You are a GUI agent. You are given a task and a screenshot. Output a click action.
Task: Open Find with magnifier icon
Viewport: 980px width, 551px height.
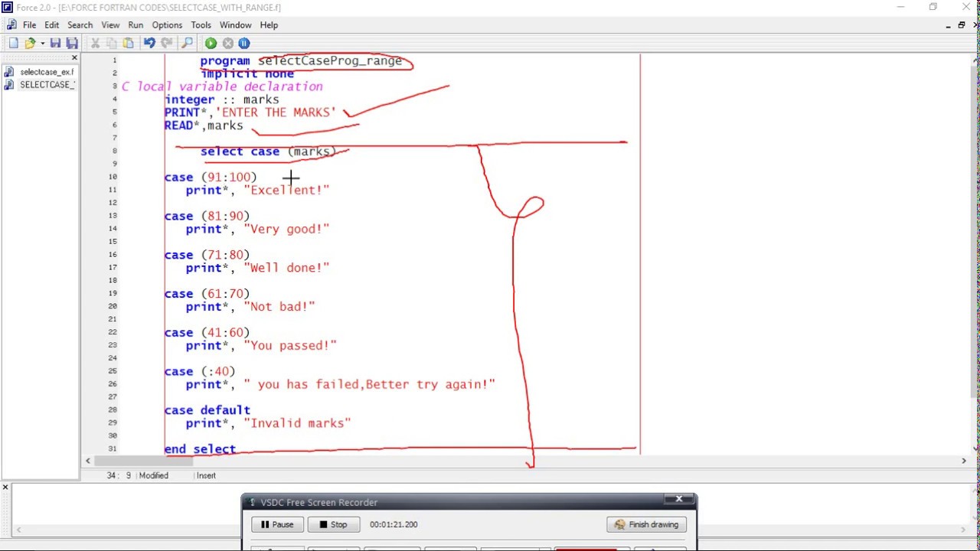click(x=187, y=44)
